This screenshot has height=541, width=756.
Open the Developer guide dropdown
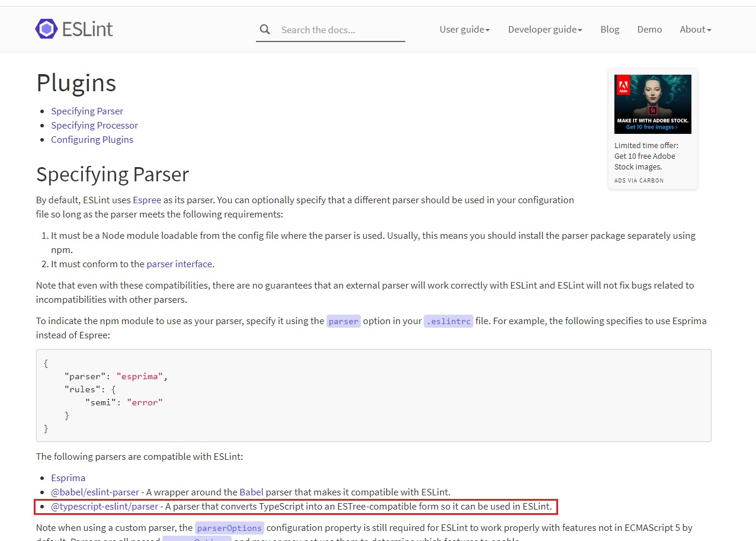click(x=544, y=30)
